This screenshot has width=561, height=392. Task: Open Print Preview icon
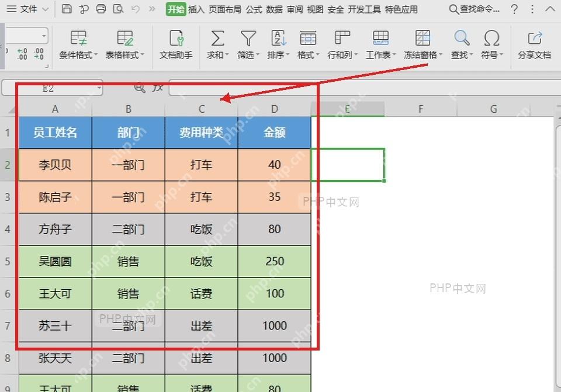pyautogui.click(x=118, y=9)
